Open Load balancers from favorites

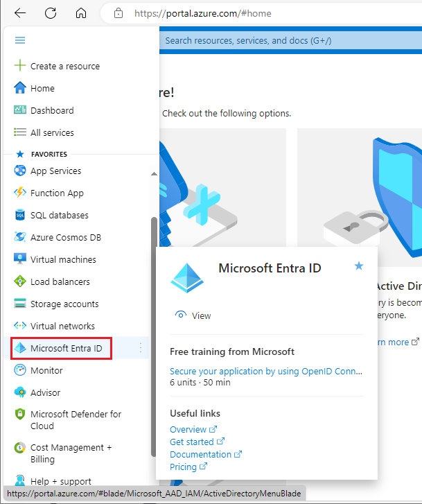click(x=60, y=282)
